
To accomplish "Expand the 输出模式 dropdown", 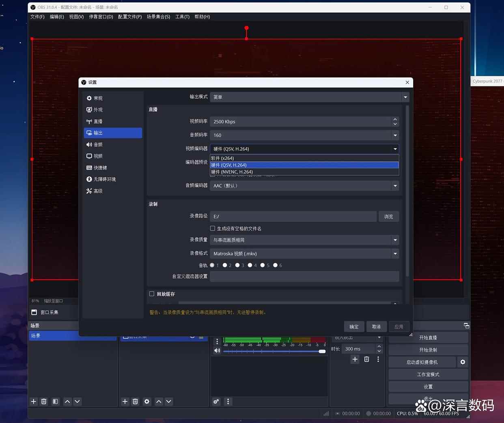I will 309,97.
